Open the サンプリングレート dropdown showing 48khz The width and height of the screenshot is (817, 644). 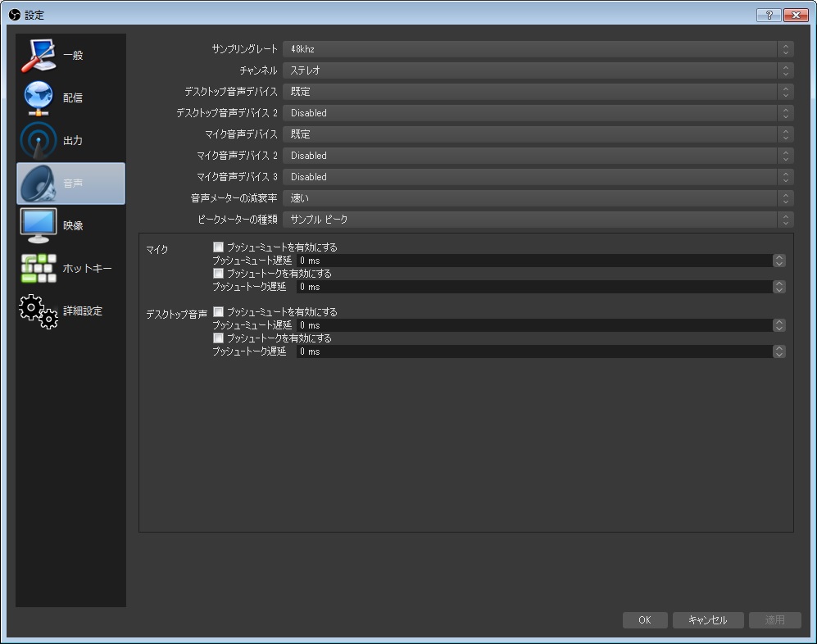coord(538,49)
